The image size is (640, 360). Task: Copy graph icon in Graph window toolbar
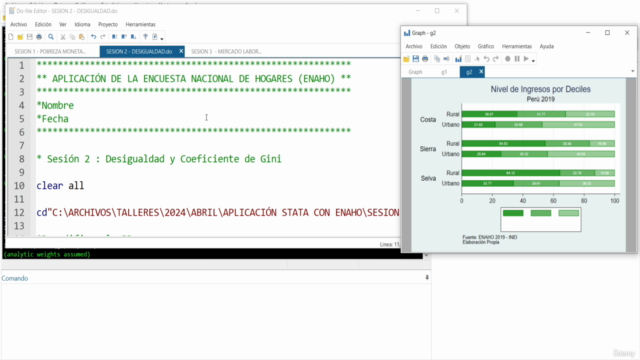coord(437,59)
